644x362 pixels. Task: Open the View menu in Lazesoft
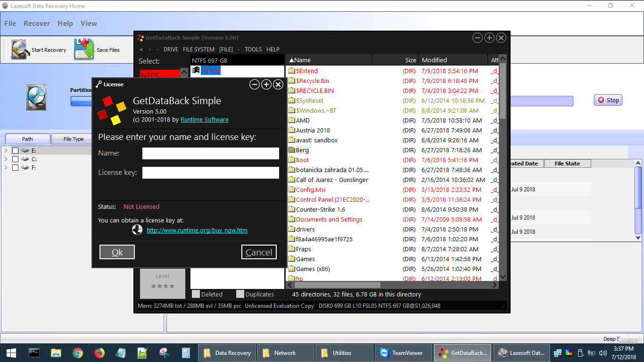[89, 23]
